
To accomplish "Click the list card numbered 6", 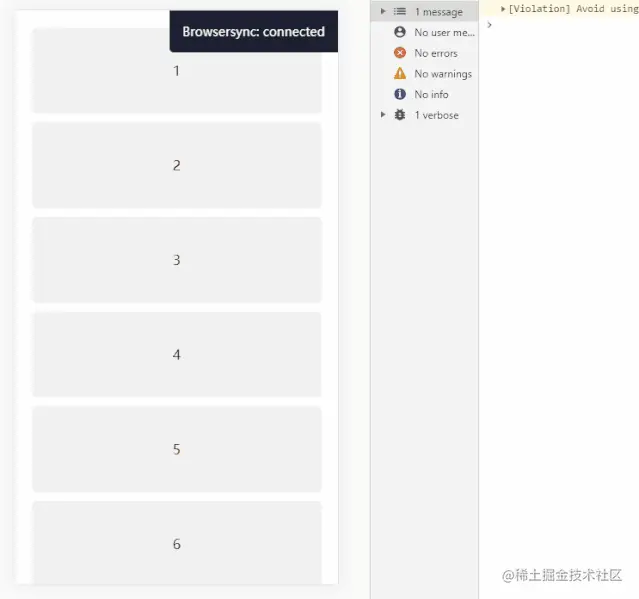I will (176, 543).
